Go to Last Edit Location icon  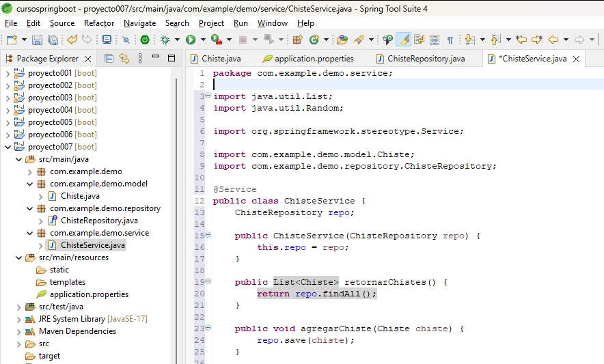coord(521,40)
